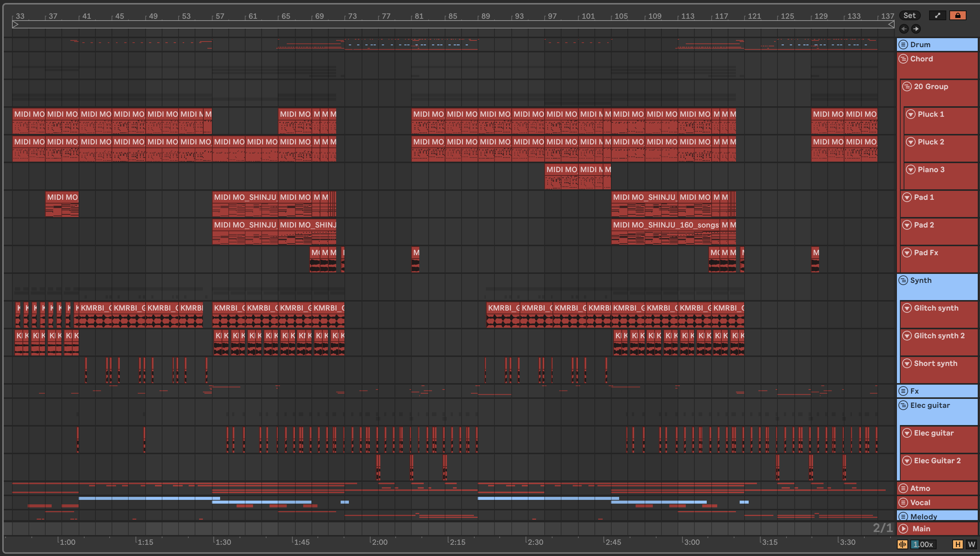The height and width of the screenshot is (556, 980).
Task: Click the Elec Guitar 2 fold icon
Action: 907,461
